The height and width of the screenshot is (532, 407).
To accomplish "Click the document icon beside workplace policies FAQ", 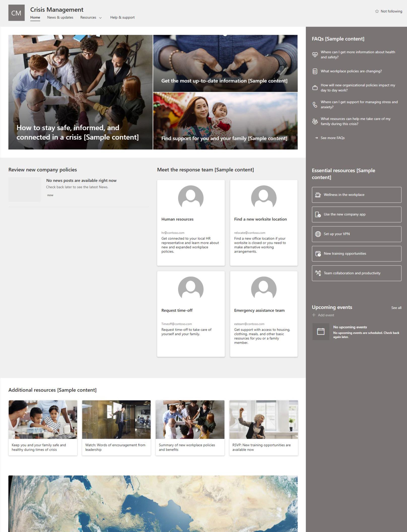I will click(x=315, y=71).
